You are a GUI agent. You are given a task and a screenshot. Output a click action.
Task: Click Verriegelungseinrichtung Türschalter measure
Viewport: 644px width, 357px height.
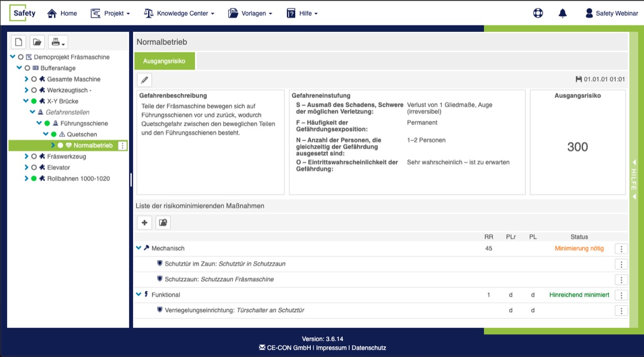[235, 310]
